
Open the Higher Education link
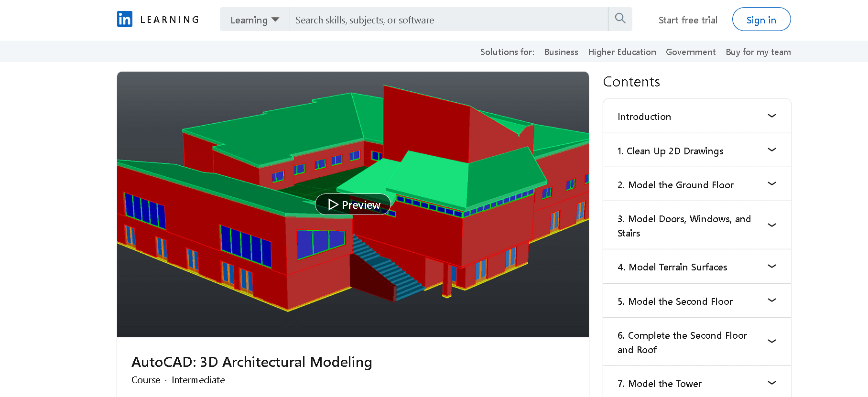(622, 52)
